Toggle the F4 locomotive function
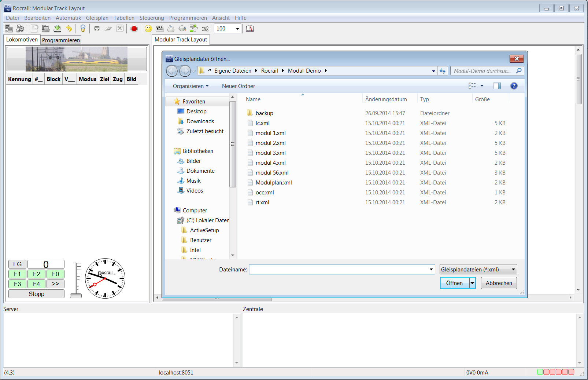 36,284
